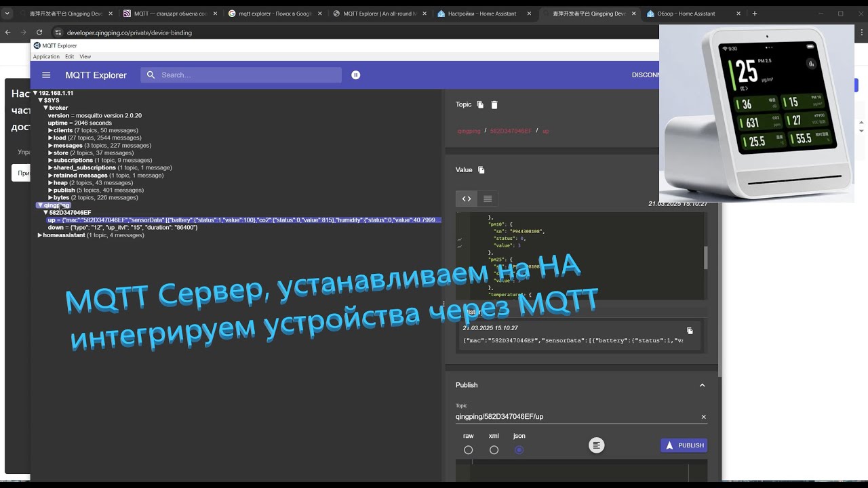The height and width of the screenshot is (488, 868).
Task: Click the publish topic input field
Action: [x=576, y=417]
